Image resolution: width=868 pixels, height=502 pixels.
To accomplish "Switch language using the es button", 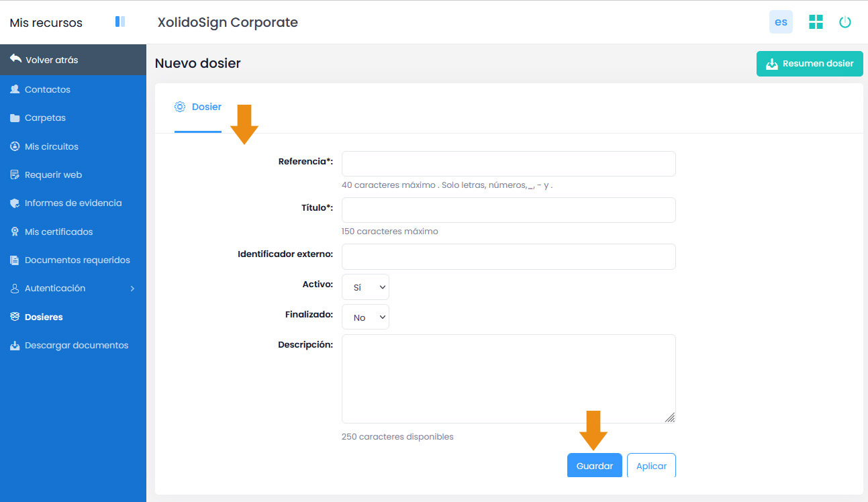I will (781, 22).
